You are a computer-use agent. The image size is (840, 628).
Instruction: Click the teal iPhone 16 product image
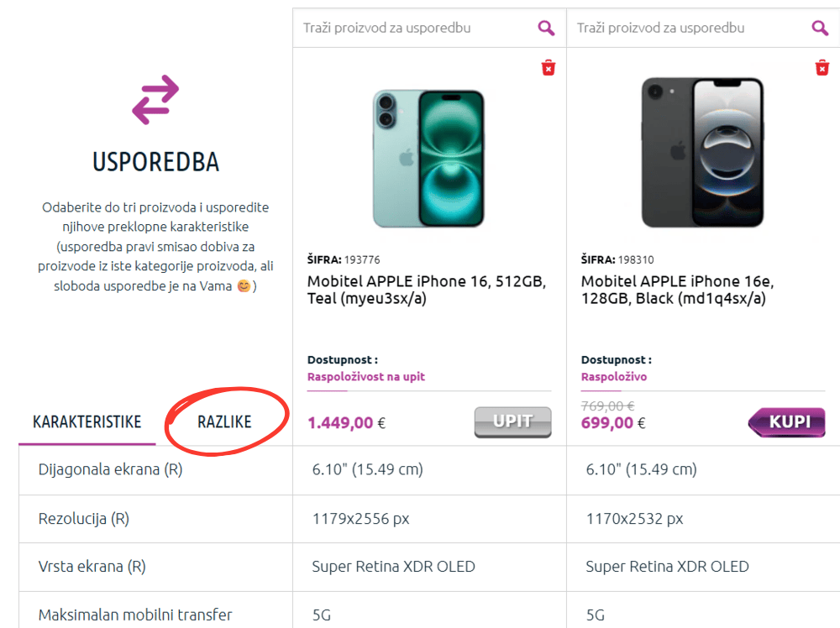428,158
